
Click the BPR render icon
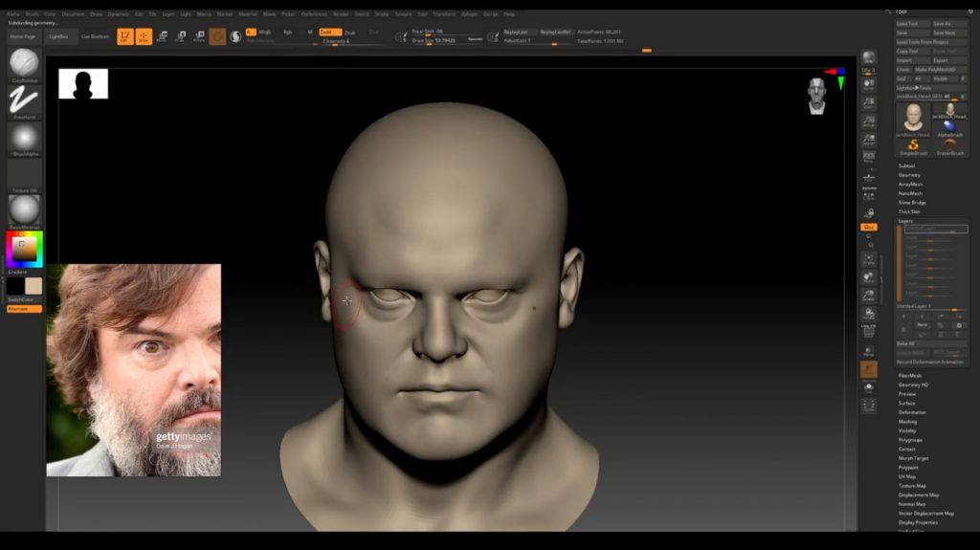(869, 57)
